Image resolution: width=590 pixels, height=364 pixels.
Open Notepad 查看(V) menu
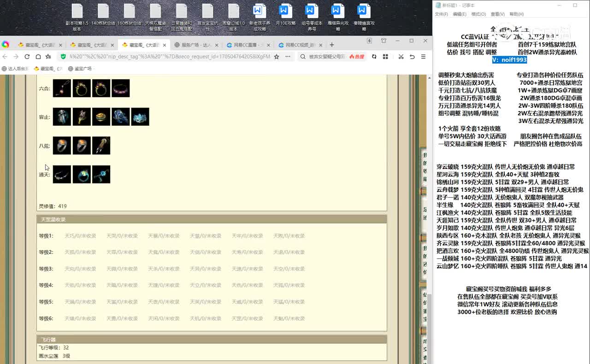(497, 14)
